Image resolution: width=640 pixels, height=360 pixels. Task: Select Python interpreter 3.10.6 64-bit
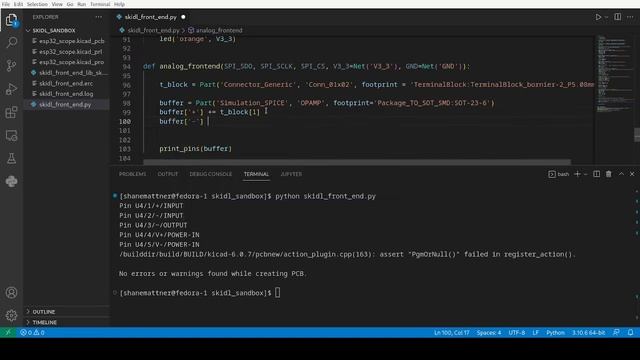[x=588, y=332]
